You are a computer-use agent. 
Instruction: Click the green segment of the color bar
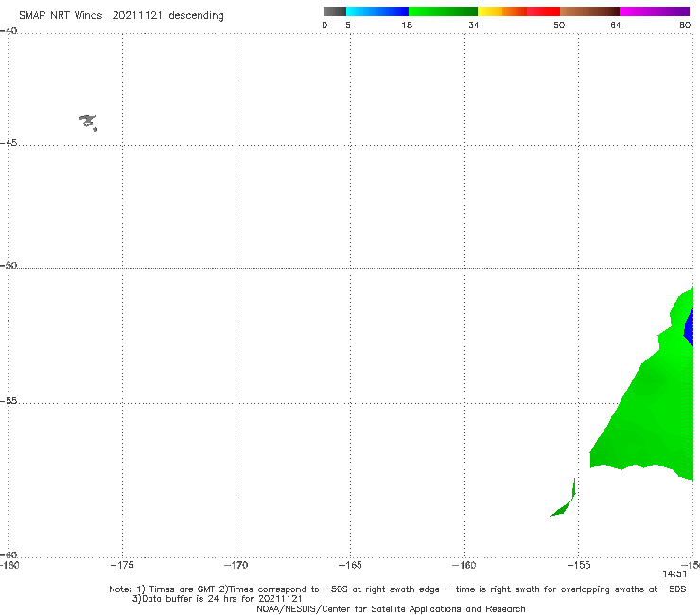pyautogui.click(x=443, y=11)
